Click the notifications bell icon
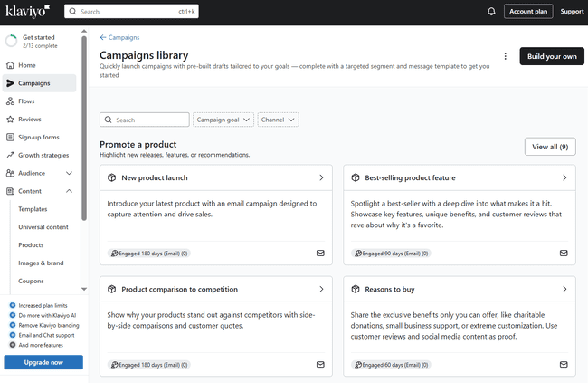Screen dimensions: 588x383 click(491, 12)
